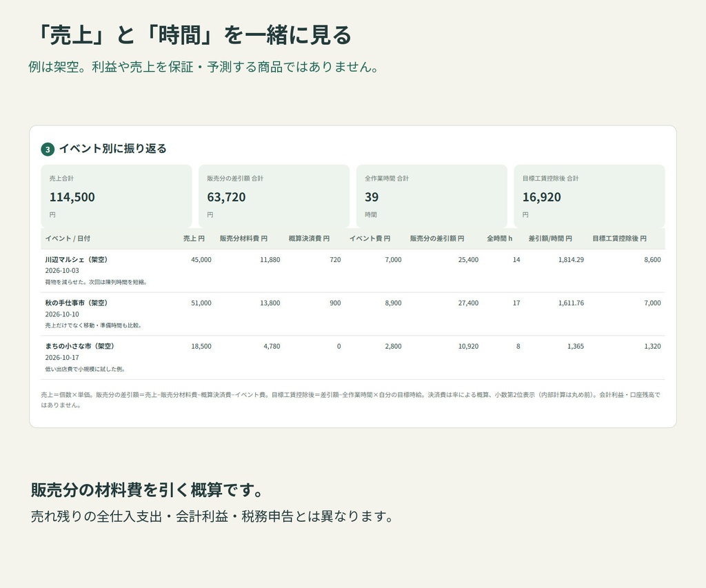The width and height of the screenshot is (706, 588).
Task: Click the 13,800 material cost cell
Action: click(x=270, y=303)
